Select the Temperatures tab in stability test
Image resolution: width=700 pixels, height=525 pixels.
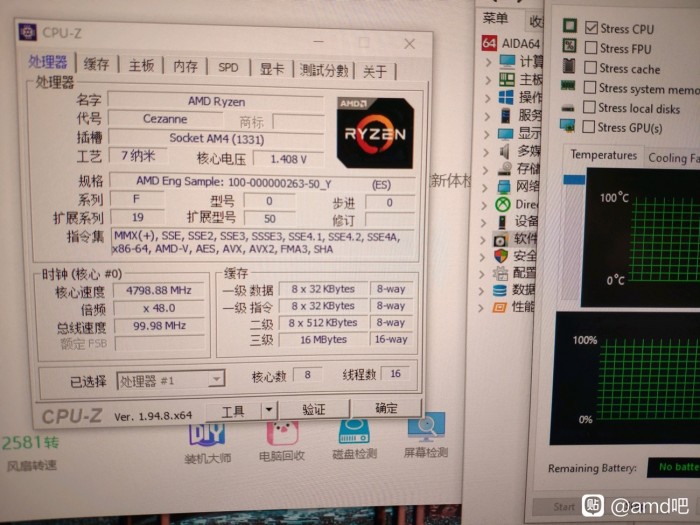pos(603,155)
